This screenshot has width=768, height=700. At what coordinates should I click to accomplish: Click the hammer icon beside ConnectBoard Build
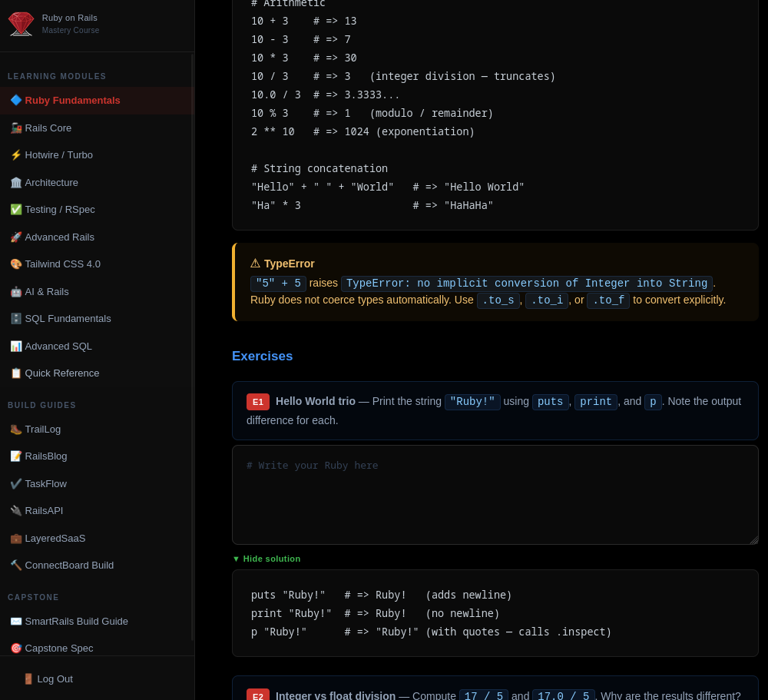click(x=16, y=566)
